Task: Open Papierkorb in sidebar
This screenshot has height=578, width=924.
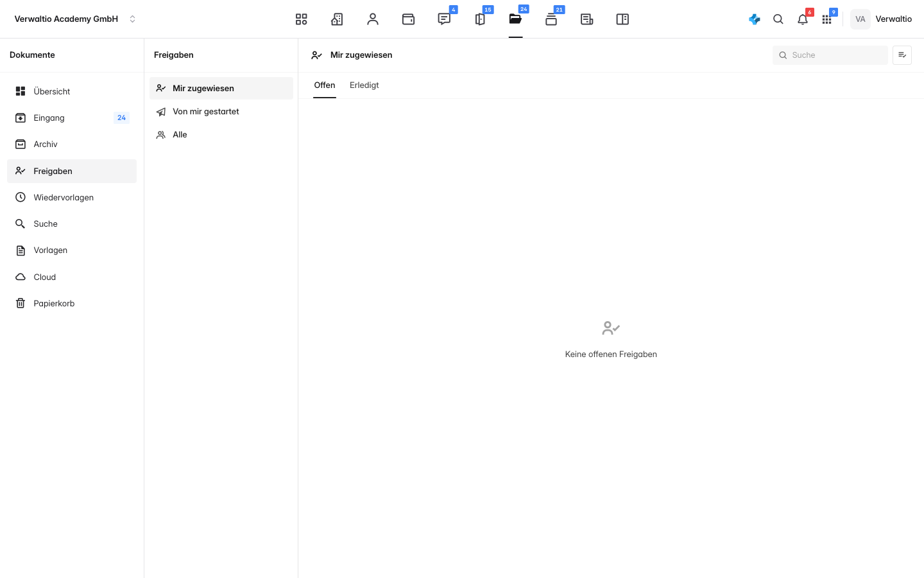Action: coord(72,303)
